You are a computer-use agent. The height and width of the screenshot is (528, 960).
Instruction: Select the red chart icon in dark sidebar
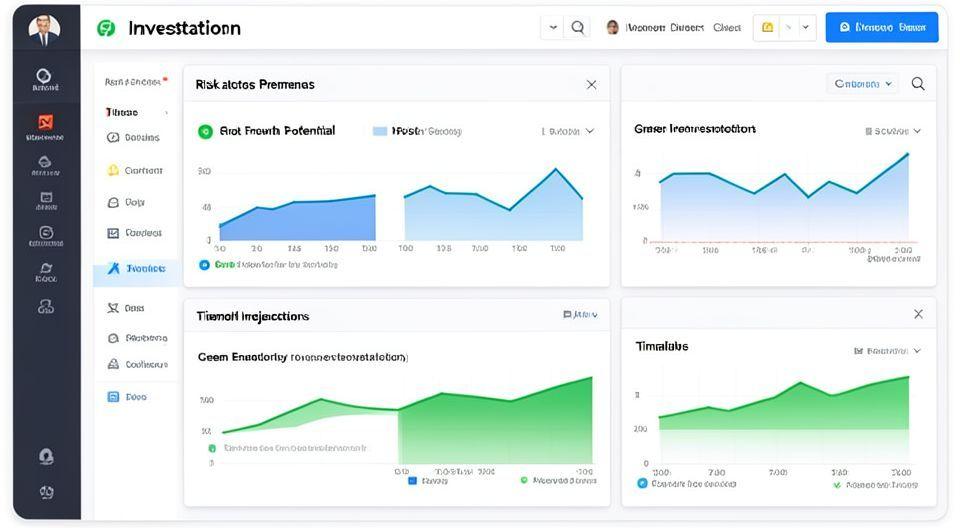[45, 122]
